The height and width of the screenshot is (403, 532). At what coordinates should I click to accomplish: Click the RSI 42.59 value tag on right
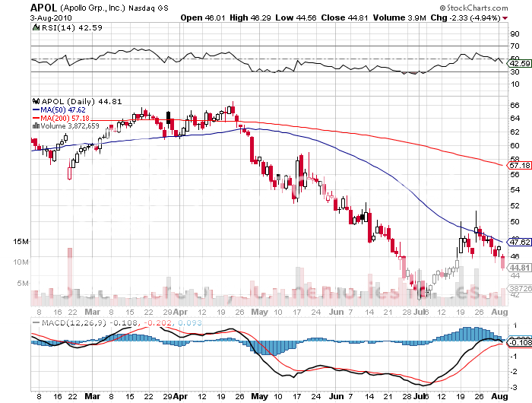point(518,64)
